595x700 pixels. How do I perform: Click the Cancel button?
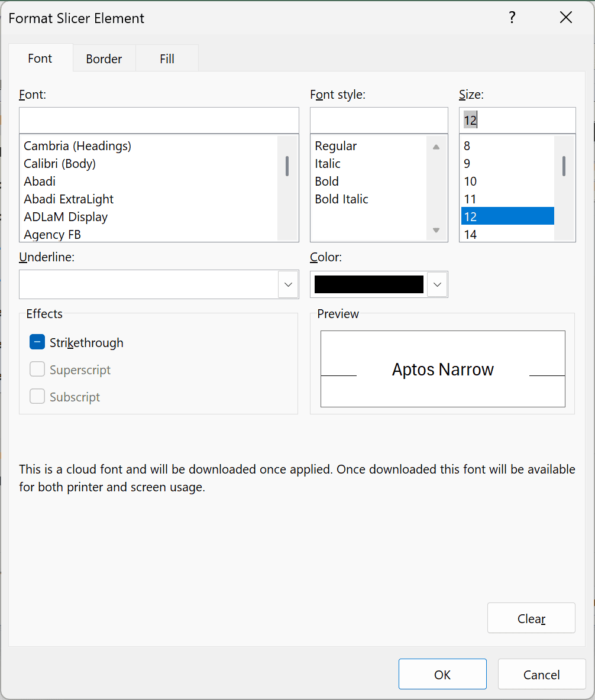pos(541,674)
